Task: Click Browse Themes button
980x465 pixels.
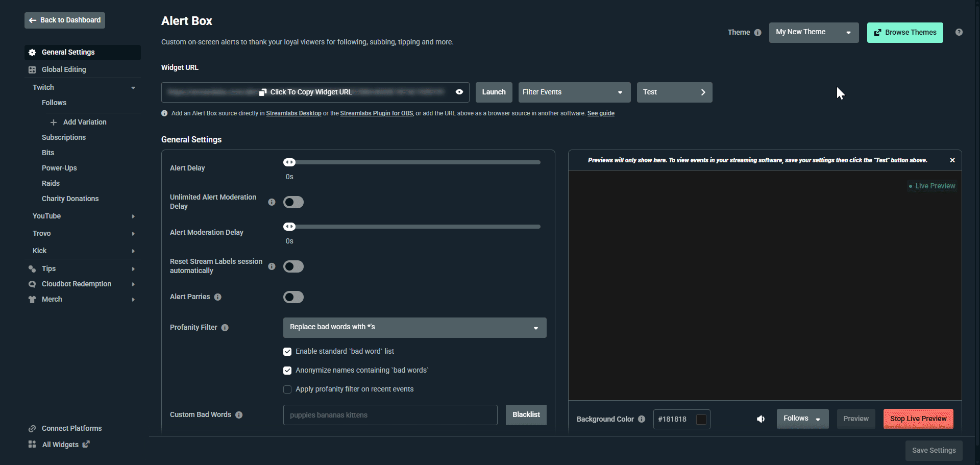Action: (x=905, y=33)
